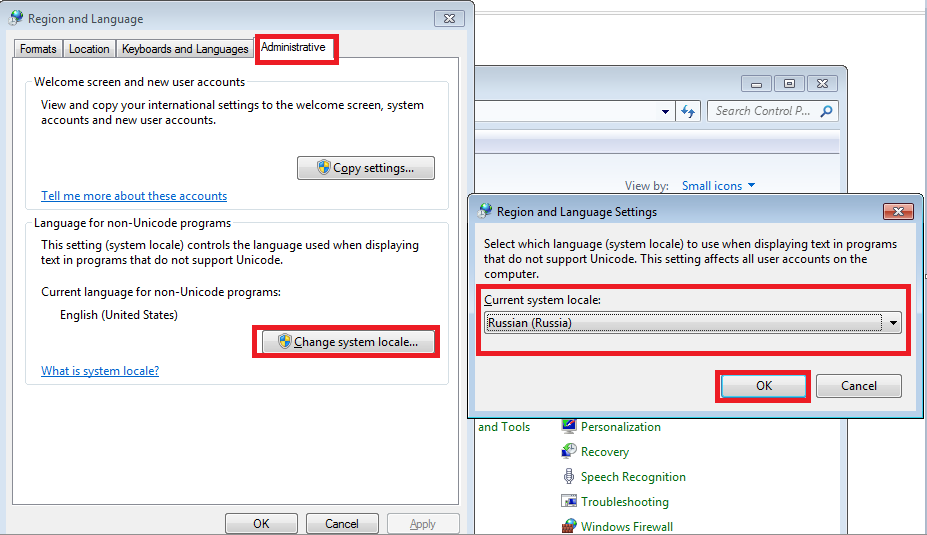The height and width of the screenshot is (535, 927).
Task: Open the 'What is system locale?' link
Action: click(x=100, y=371)
